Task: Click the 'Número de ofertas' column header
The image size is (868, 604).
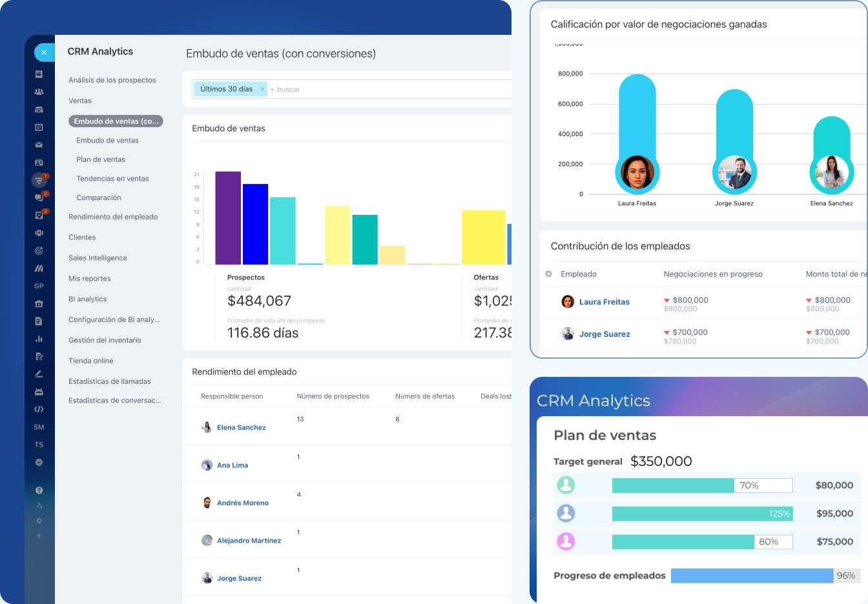Action: (425, 396)
